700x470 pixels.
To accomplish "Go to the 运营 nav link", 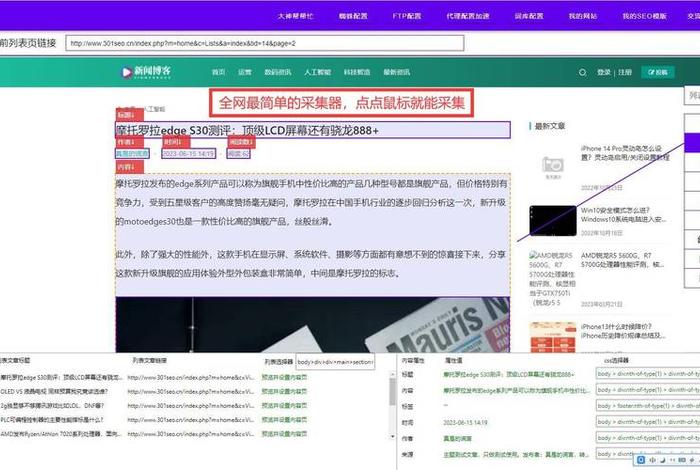I will pos(245,72).
